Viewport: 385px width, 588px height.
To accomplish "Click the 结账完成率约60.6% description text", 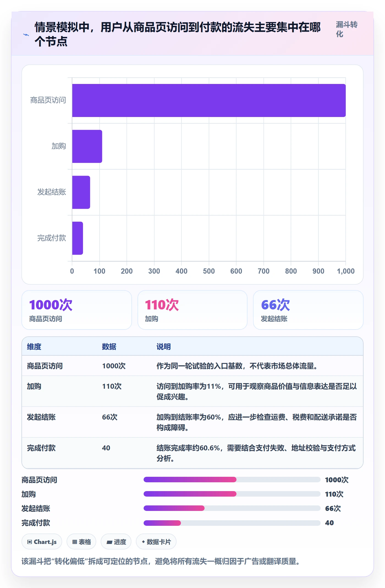I will 256,453.
